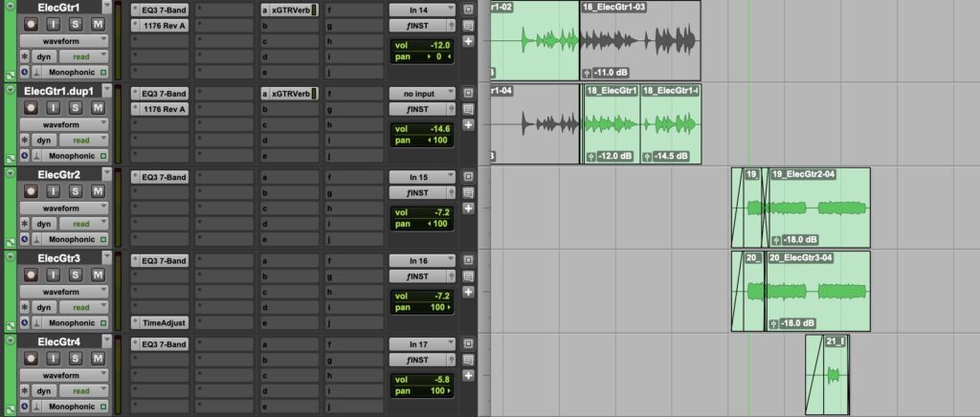Viewport: 980px width, 417px height.
Task: Mute the ElecGtr4 track
Action: tap(97, 359)
